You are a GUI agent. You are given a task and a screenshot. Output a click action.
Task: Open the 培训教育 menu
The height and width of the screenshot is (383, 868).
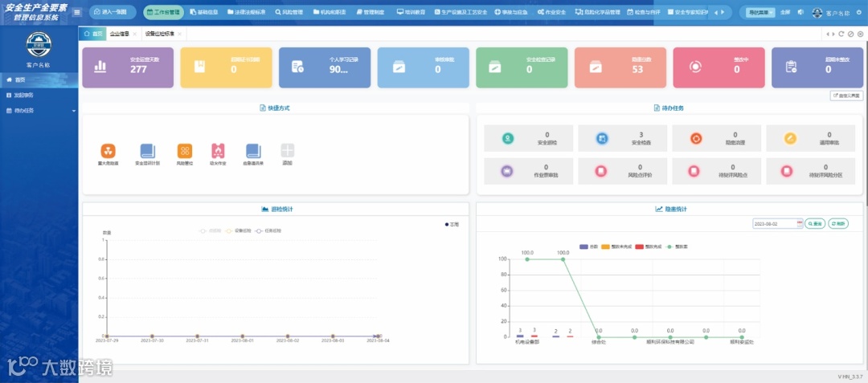(x=411, y=12)
